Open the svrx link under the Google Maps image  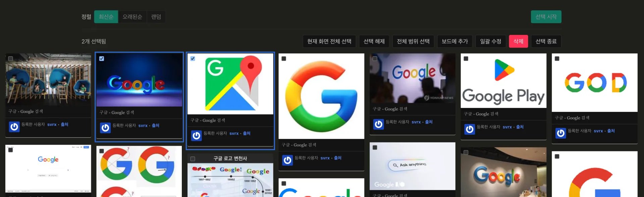[234, 133]
